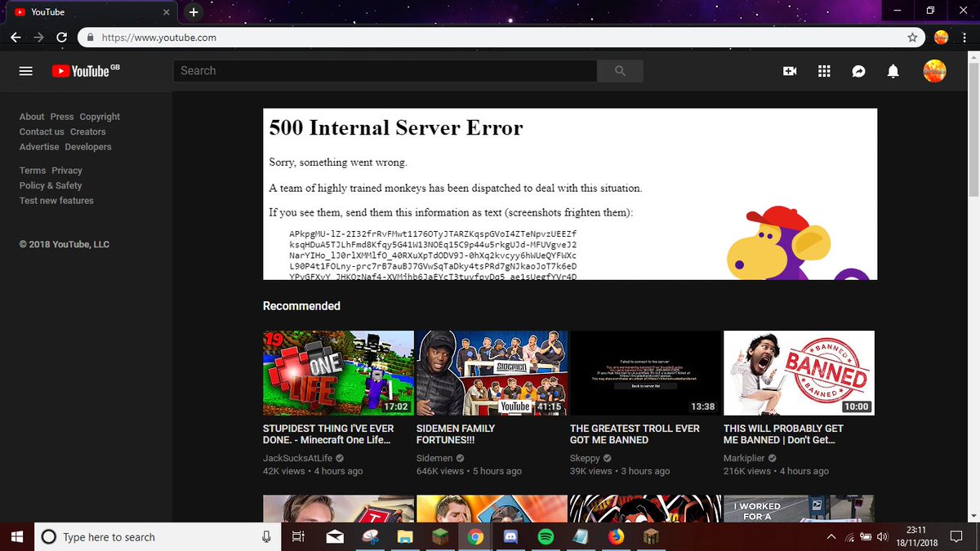The height and width of the screenshot is (551, 980).
Task: Open a new tab with plus button
Action: point(193,12)
